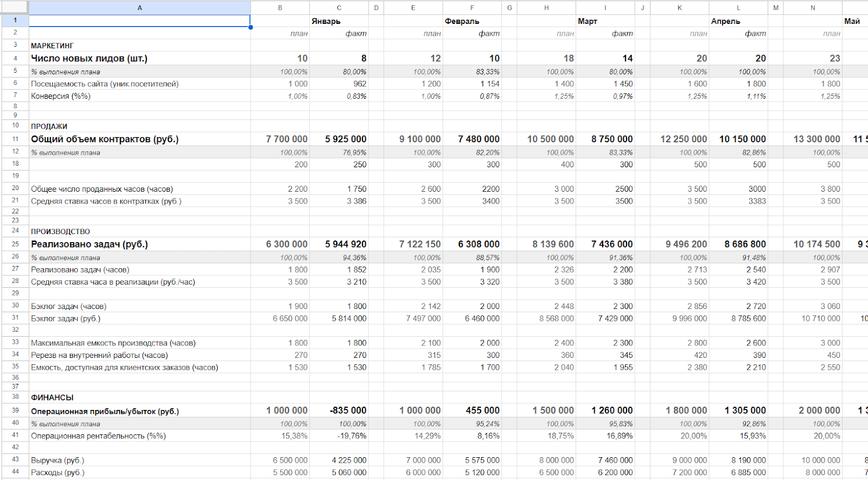Select the row 11 header
Image resolution: width=868 pixels, height=480 pixels.
[x=15, y=139]
